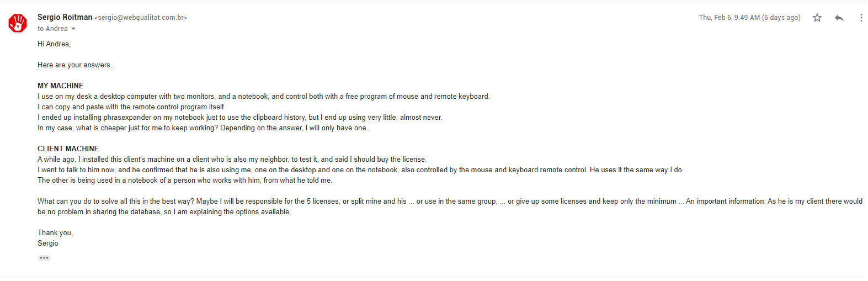Click the "MY MACHINE" bold heading
The width and height of the screenshot is (868, 281).
(x=61, y=86)
